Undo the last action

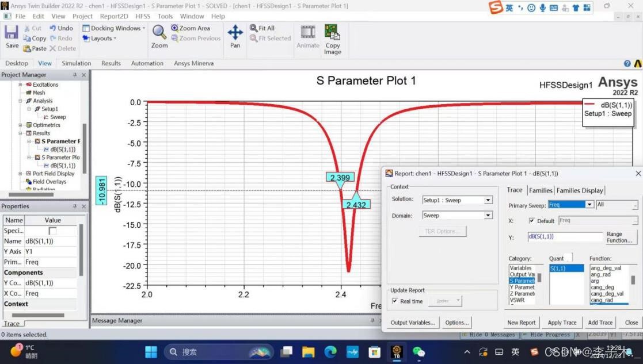click(61, 28)
